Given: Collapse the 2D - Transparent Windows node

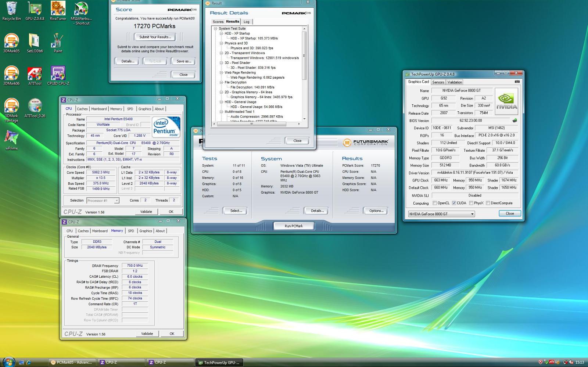Looking at the screenshot, I should pyautogui.click(x=222, y=53).
